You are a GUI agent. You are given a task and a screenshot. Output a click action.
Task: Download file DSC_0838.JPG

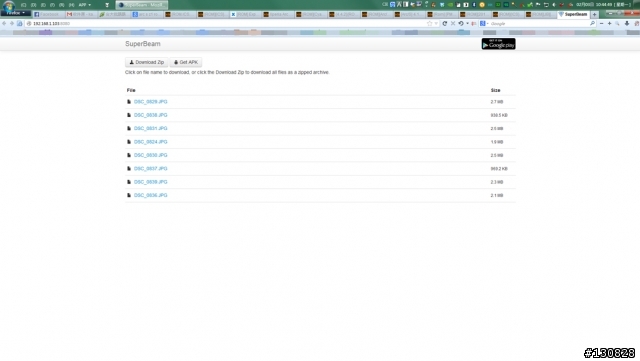(151, 115)
